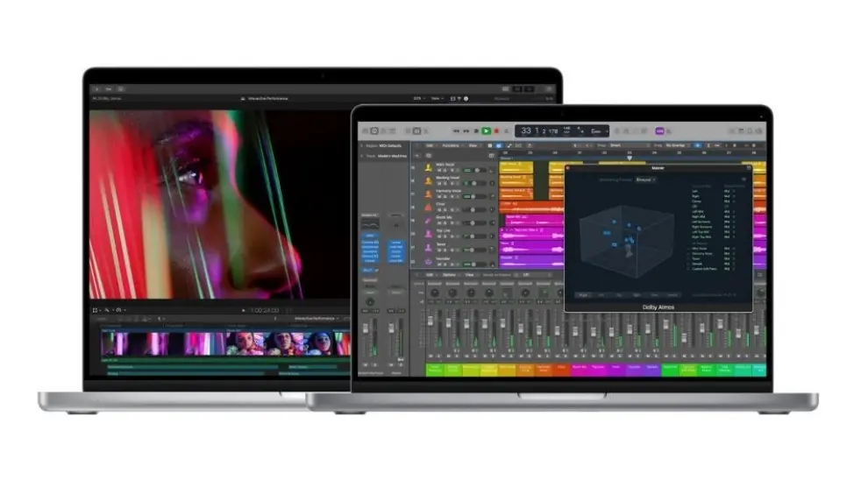Click the Synth Mix track icon
The height and width of the screenshot is (487, 868).
tap(429, 222)
